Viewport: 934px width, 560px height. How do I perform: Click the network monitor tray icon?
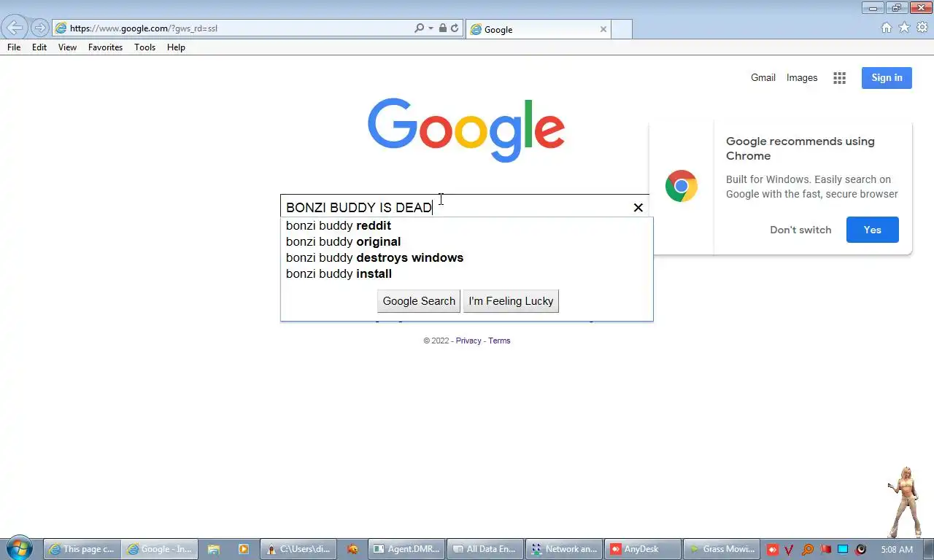(x=843, y=549)
